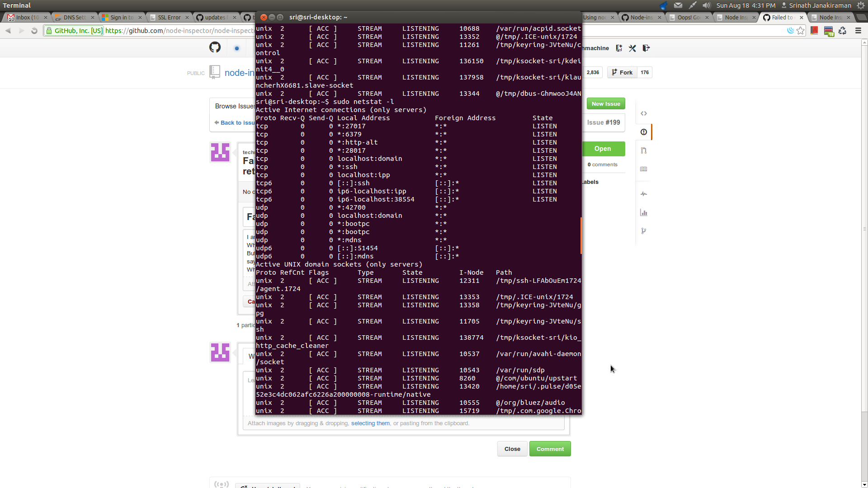The image size is (868, 488).
Task: Close the SSL Error tab
Action: pyautogui.click(x=187, y=17)
